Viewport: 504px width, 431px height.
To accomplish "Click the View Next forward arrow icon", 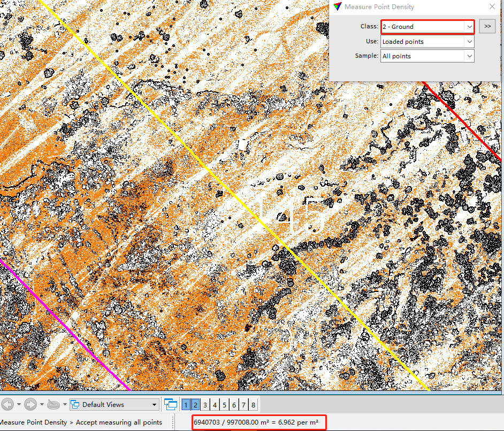I will (30, 404).
